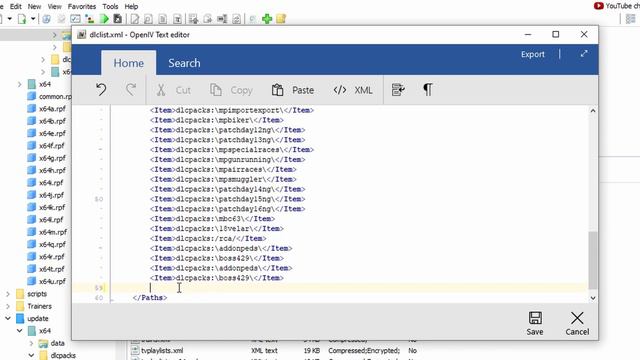The image size is (640, 360).
Task: Click the black package installer toolbar icon
Action: 118,19
